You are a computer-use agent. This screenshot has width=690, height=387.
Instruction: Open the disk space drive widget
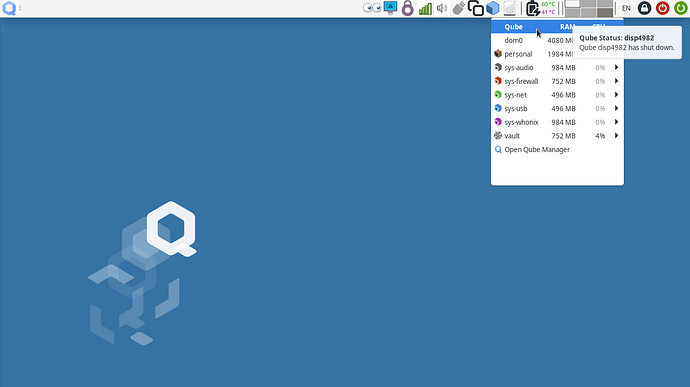click(510, 8)
